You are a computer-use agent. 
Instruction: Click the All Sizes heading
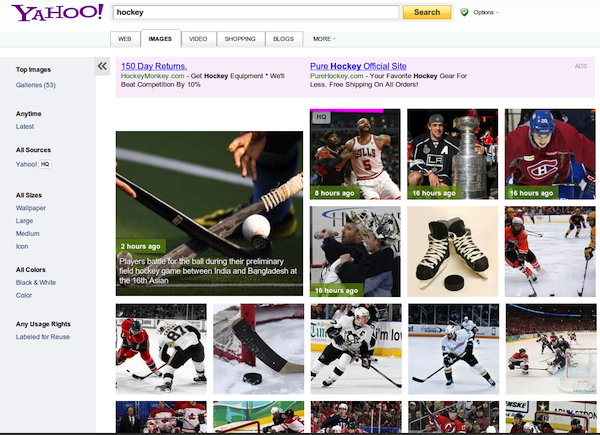coord(29,195)
